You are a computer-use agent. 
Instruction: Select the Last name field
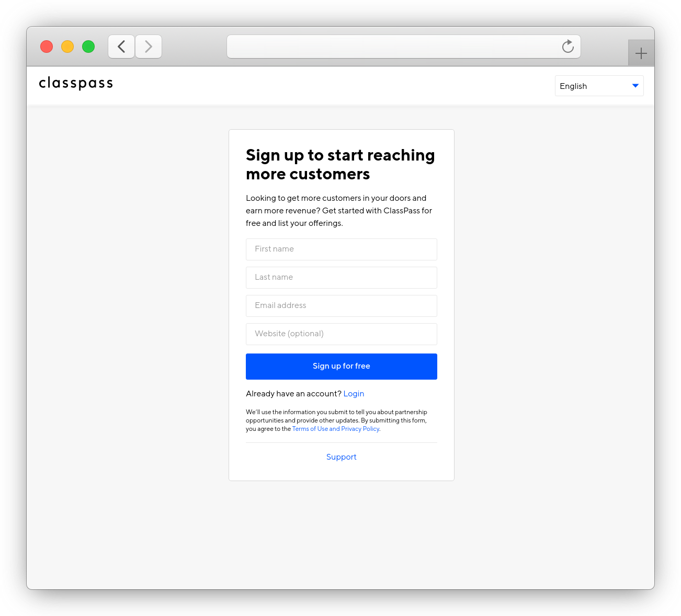coord(342,278)
